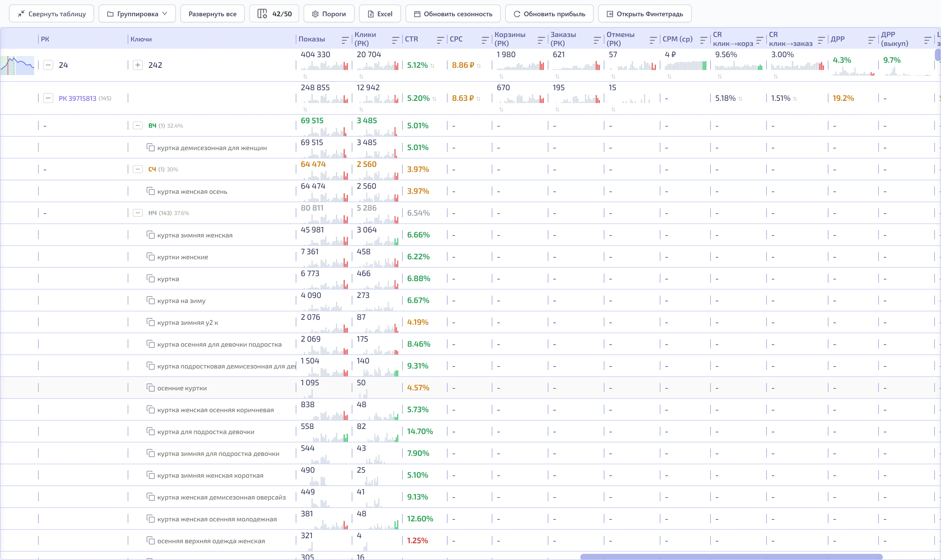Copy icon beside 'куртка на зиму'
Image resolution: width=941 pixels, height=560 pixels.
click(x=151, y=301)
